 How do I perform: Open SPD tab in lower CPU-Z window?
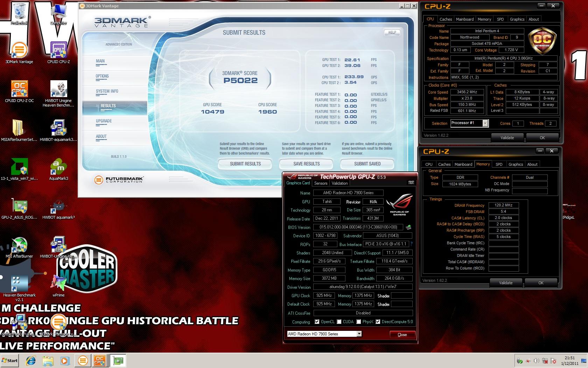tap(499, 164)
